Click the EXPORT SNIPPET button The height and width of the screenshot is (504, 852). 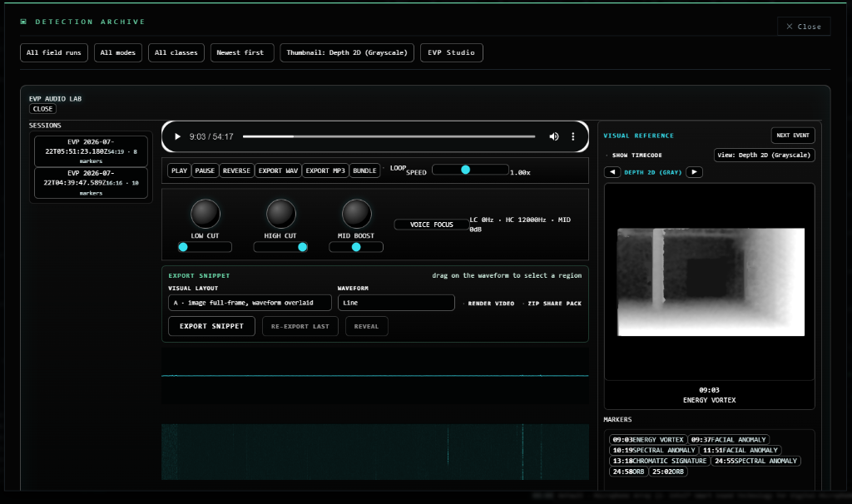coord(211,326)
